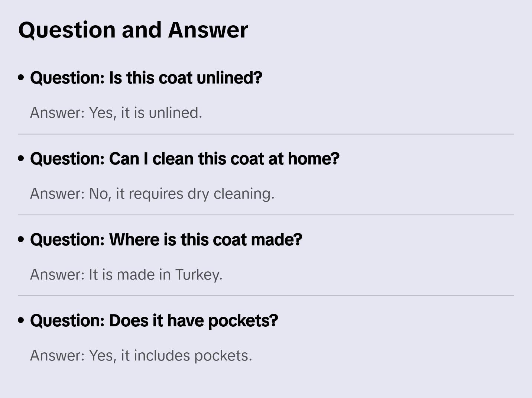This screenshot has width=532, height=398.
Task: Click the "Question and Answer" heading
Action: [x=133, y=30]
